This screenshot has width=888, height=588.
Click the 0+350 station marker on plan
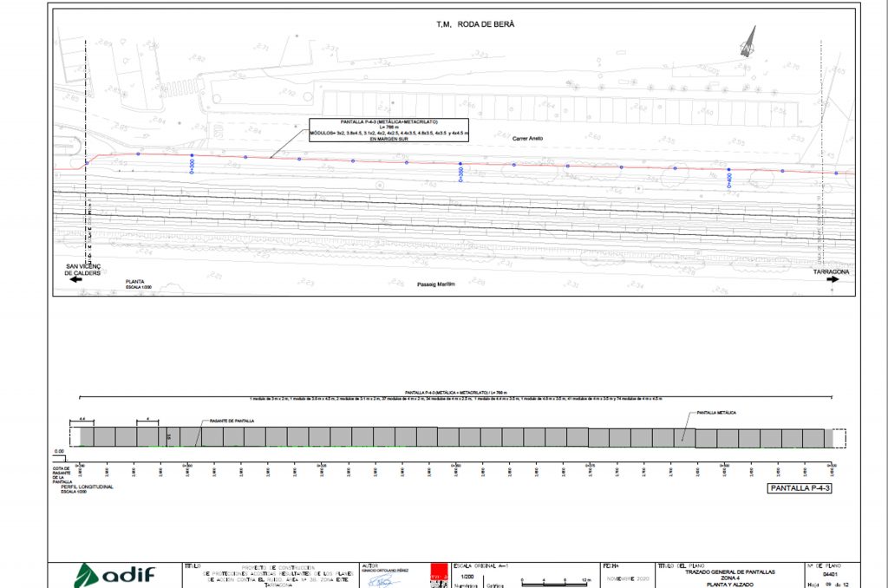point(460,173)
